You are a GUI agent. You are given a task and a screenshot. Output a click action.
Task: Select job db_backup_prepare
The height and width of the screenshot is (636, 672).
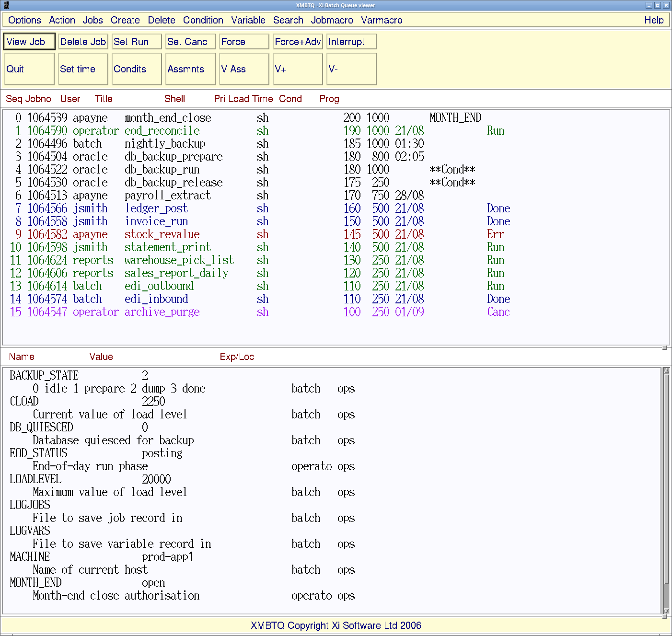tap(336, 157)
